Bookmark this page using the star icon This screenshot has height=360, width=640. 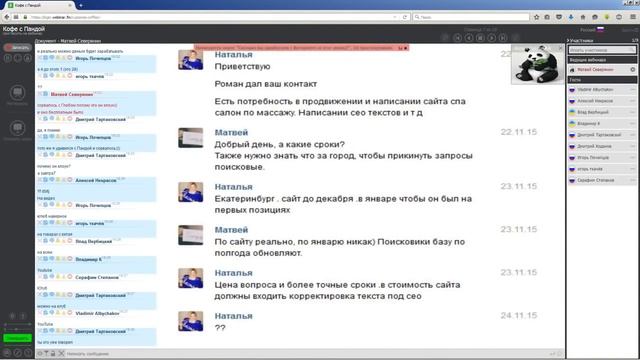tap(536, 17)
